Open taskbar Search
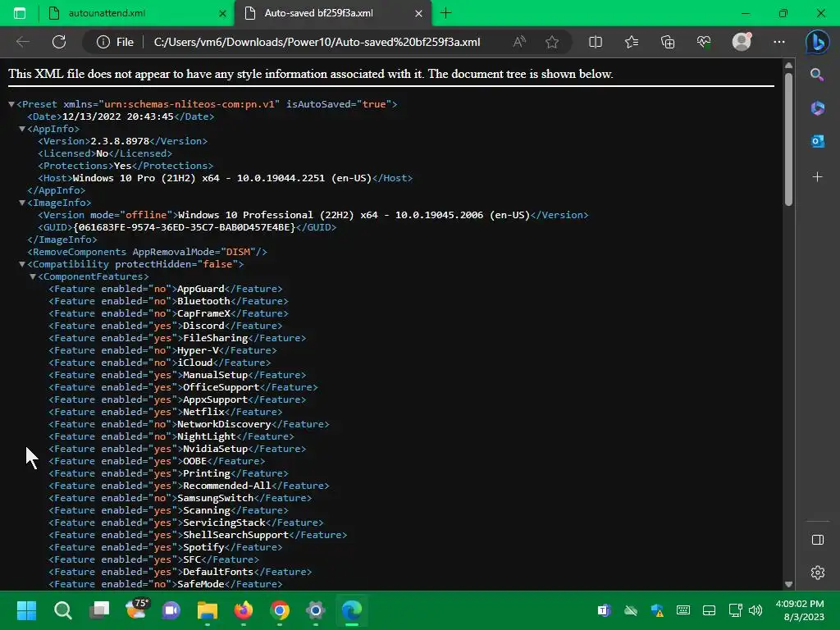Screen dimensions: 840x630 tap(62, 610)
